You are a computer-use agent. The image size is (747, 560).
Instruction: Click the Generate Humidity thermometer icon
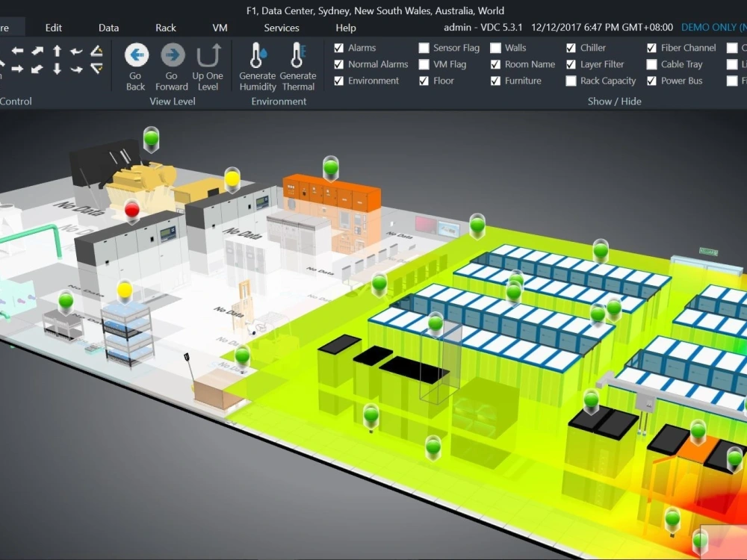coord(257,56)
